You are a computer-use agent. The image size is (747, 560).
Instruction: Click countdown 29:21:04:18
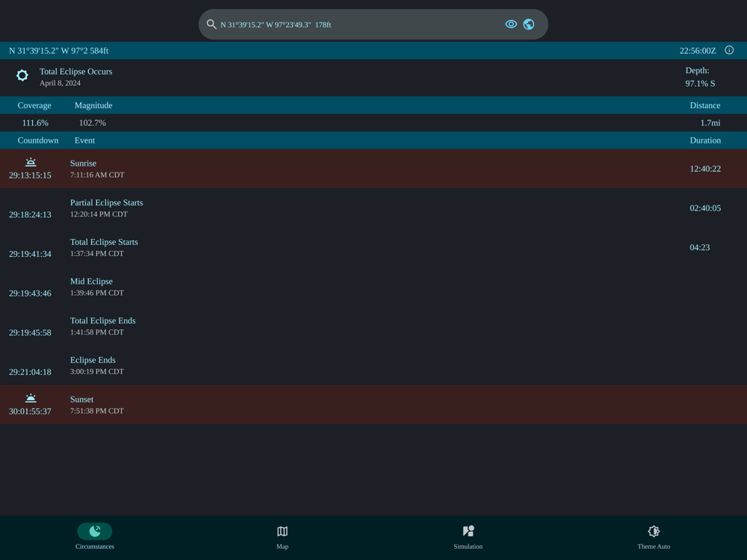30,372
